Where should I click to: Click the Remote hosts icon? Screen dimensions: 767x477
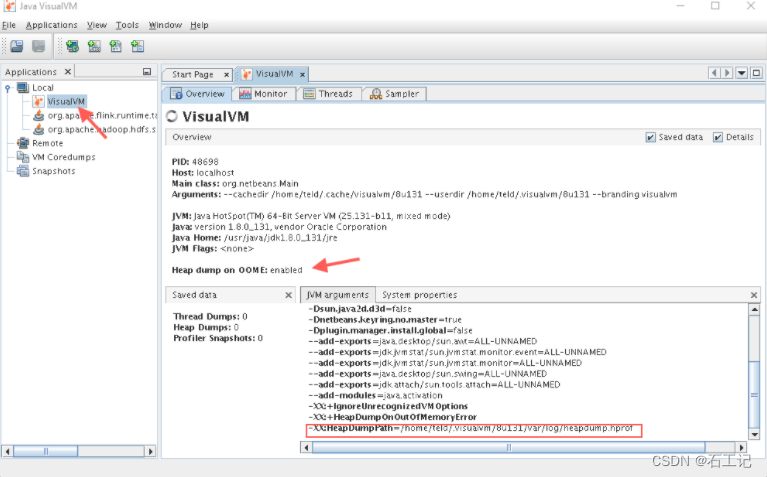point(23,143)
